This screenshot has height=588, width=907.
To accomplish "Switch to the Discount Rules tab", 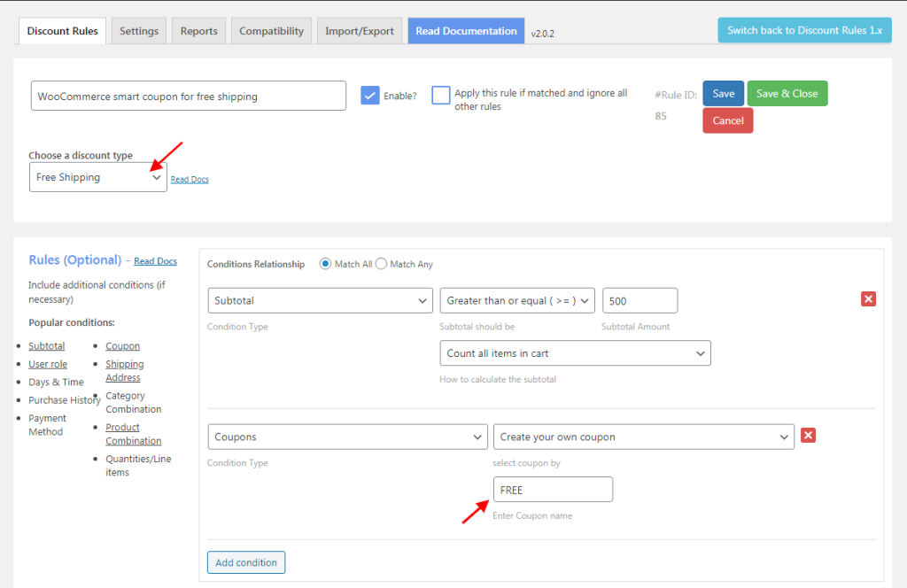I will 63,31.
